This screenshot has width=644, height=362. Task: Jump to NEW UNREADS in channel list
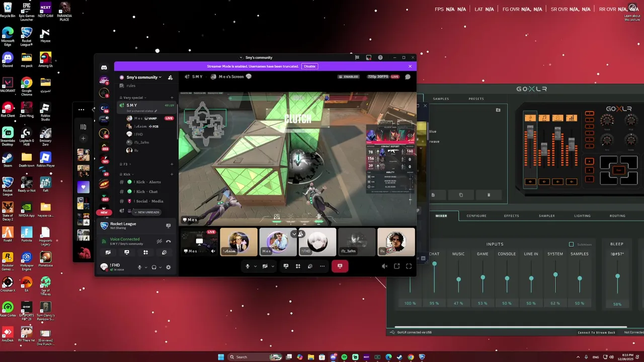tap(146, 212)
